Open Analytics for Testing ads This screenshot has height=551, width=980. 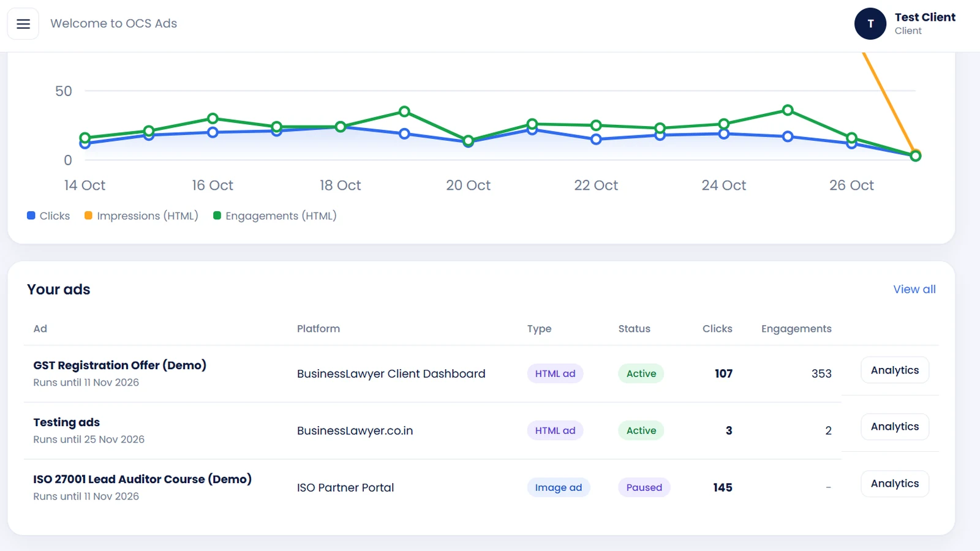pos(895,426)
